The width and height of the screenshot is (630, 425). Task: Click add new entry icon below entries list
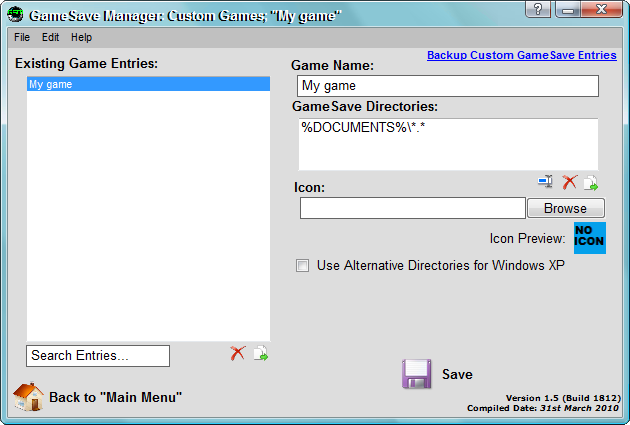point(261,353)
